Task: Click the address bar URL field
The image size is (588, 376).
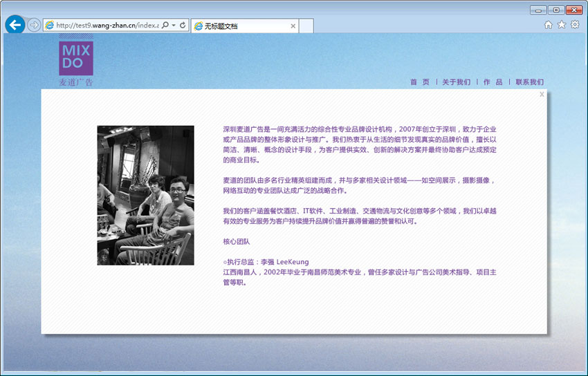Action: 107,25
